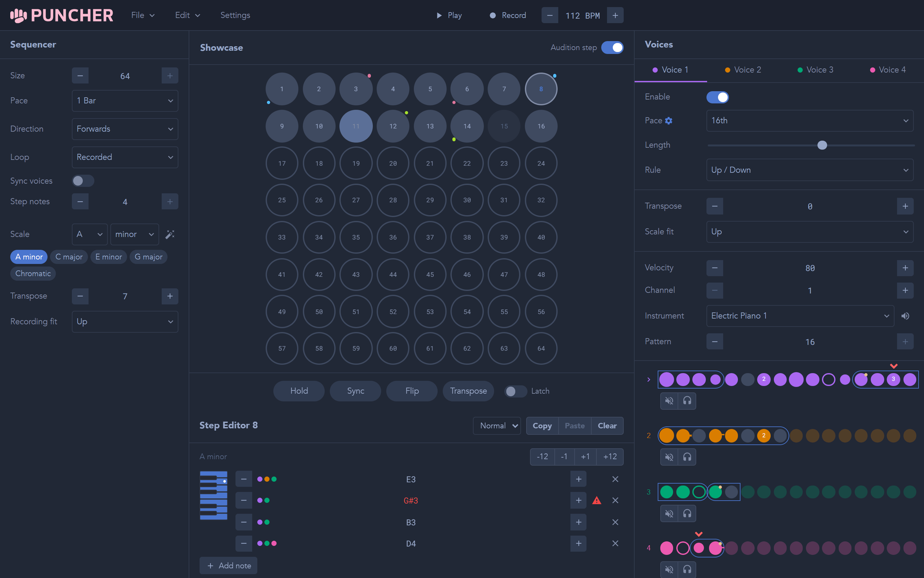This screenshot has width=924, height=578.
Task: Open Voice 1 pace settings gear
Action: pos(669,121)
